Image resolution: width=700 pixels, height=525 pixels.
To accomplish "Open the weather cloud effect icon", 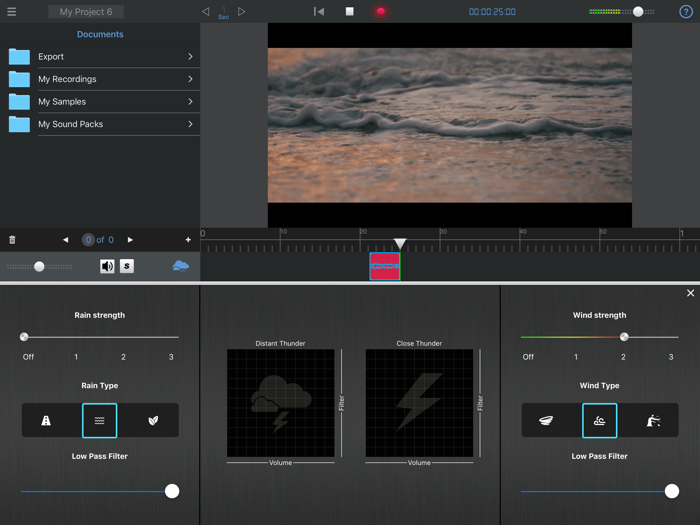I will [x=180, y=266].
